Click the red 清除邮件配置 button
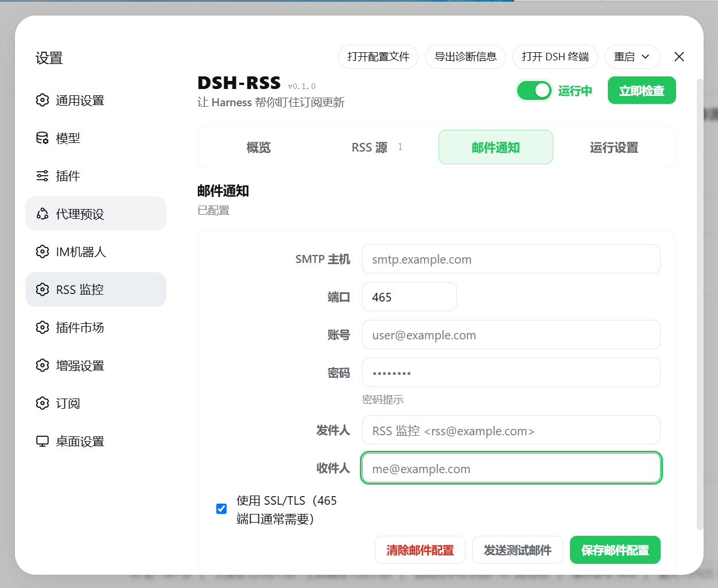This screenshot has width=718, height=588. click(420, 550)
